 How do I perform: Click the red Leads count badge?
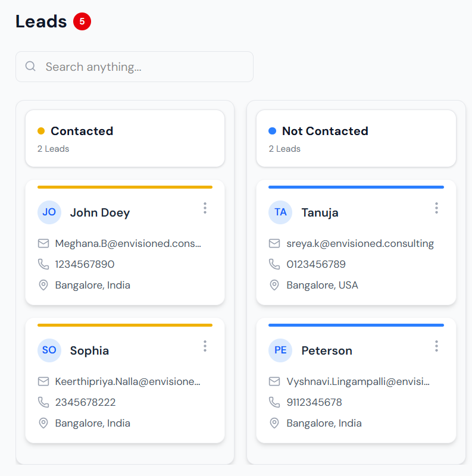[x=82, y=21]
